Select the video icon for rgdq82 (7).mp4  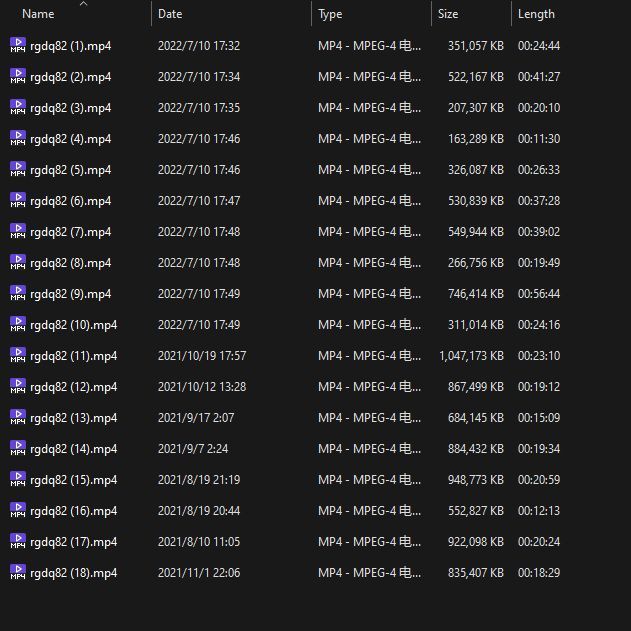(x=18, y=231)
